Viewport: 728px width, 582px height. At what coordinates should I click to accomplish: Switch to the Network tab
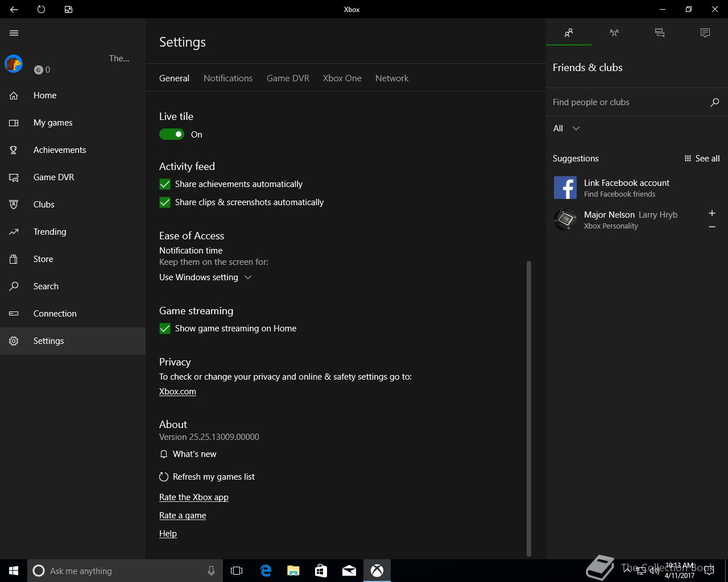[392, 78]
